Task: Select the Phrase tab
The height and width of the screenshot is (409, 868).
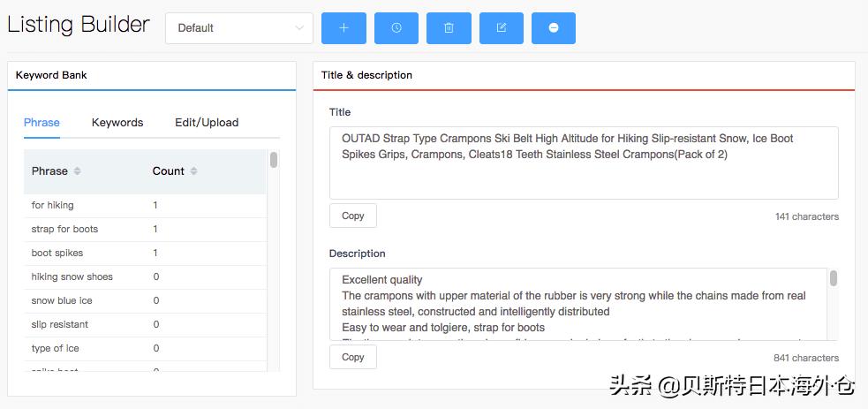Action: 42,123
